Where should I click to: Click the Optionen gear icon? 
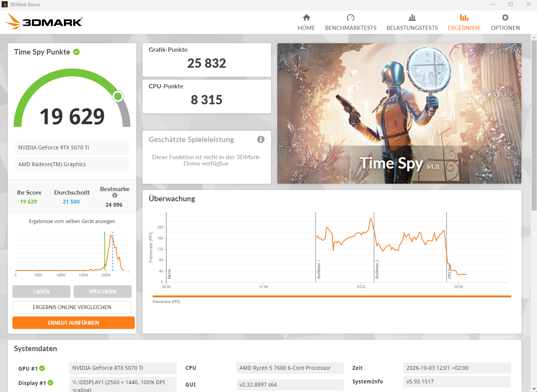pyautogui.click(x=505, y=18)
